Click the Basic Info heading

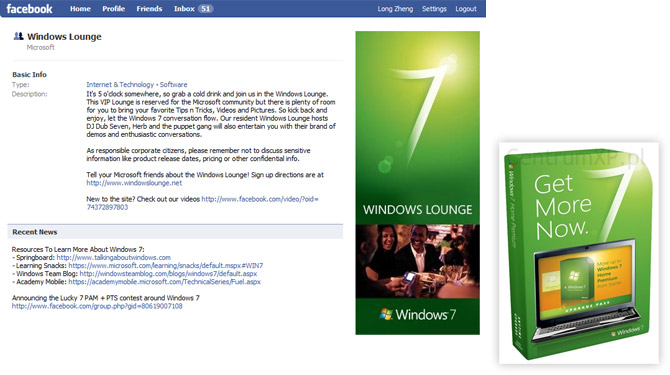(29, 74)
